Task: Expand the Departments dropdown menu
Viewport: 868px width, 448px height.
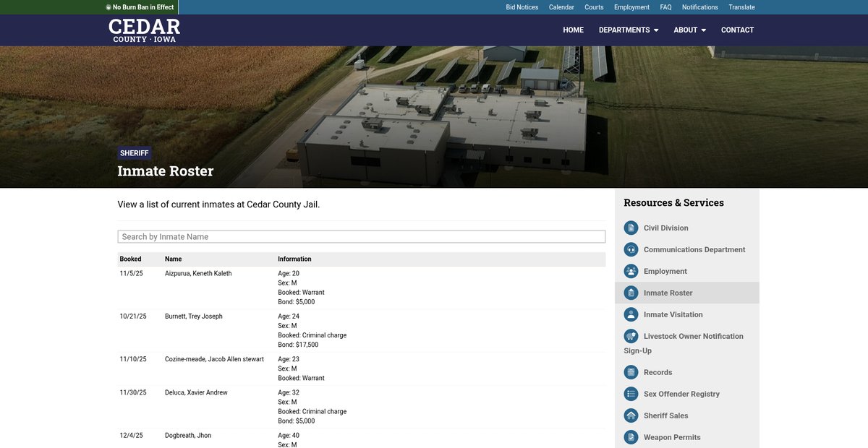Action: click(629, 30)
